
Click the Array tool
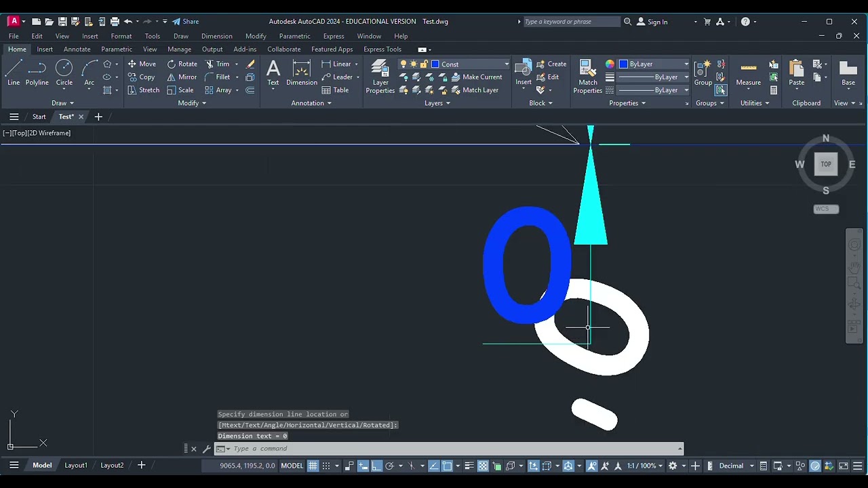tap(218, 90)
